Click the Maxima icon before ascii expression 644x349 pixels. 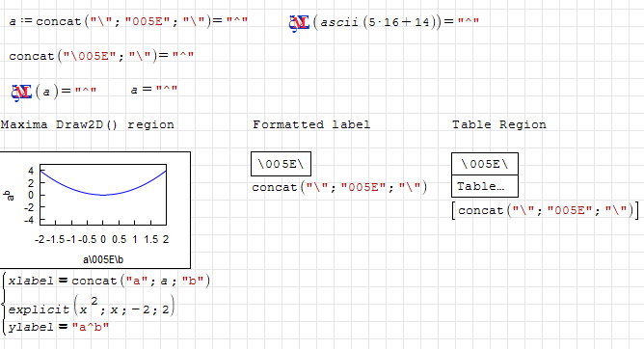(x=300, y=23)
